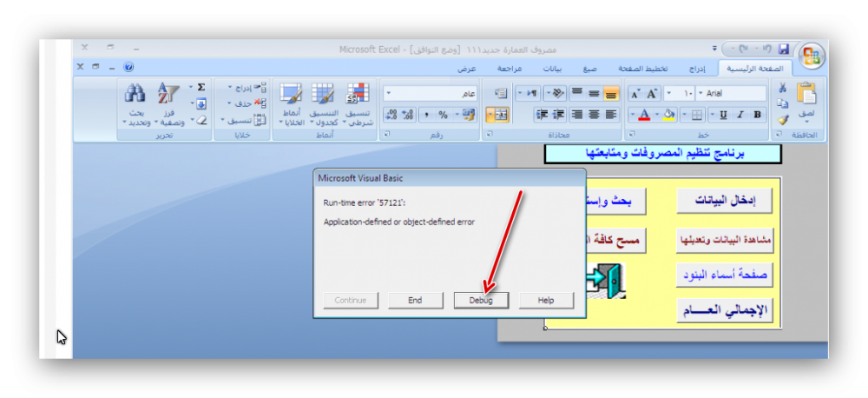Toggle Bold formatting
Image resolution: width=868 pixels, height=398 pixels.
(757, 115)
